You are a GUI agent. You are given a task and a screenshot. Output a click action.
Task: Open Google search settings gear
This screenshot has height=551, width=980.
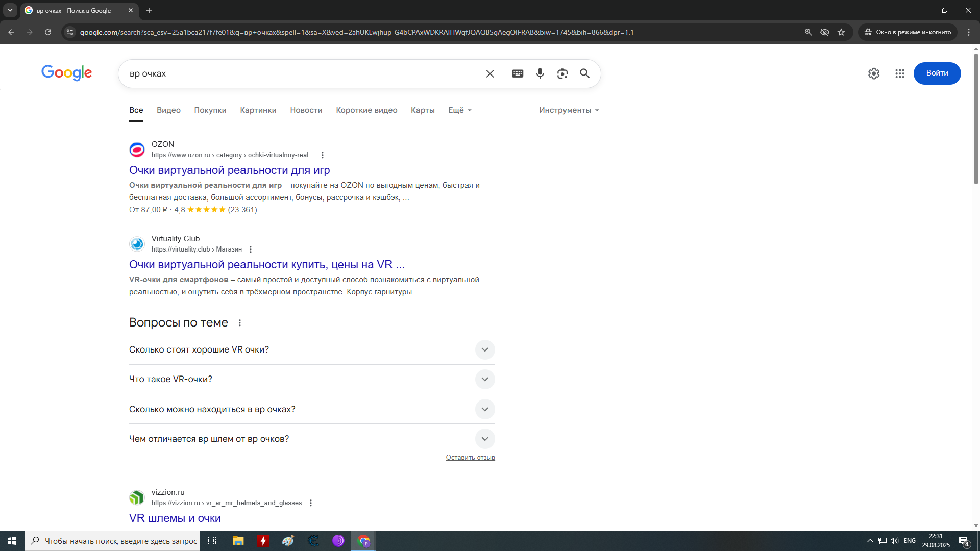point(873,73)
